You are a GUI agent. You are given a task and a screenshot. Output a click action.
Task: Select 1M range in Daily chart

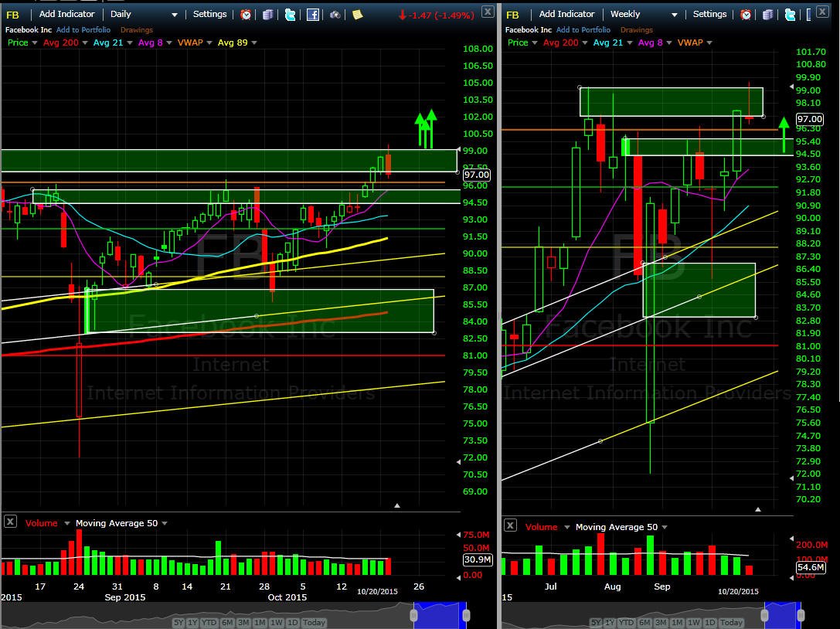pyautogui.click(x=260, y=623)
